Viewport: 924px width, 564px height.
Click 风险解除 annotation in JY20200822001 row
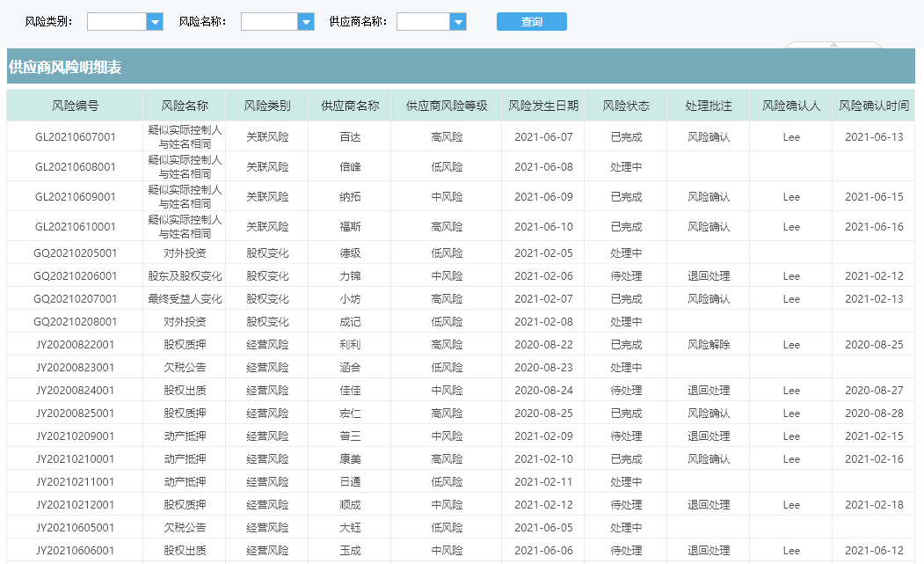tap(709, 345)
